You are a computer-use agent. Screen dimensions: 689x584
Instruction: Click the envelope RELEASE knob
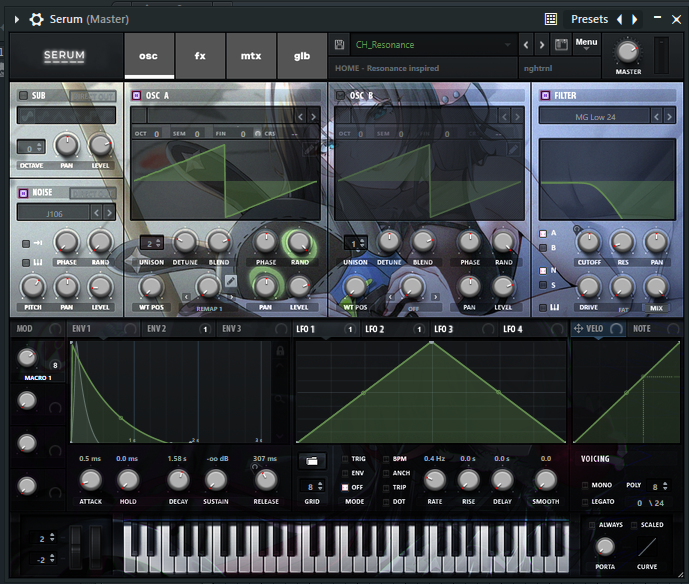[266, 480]
